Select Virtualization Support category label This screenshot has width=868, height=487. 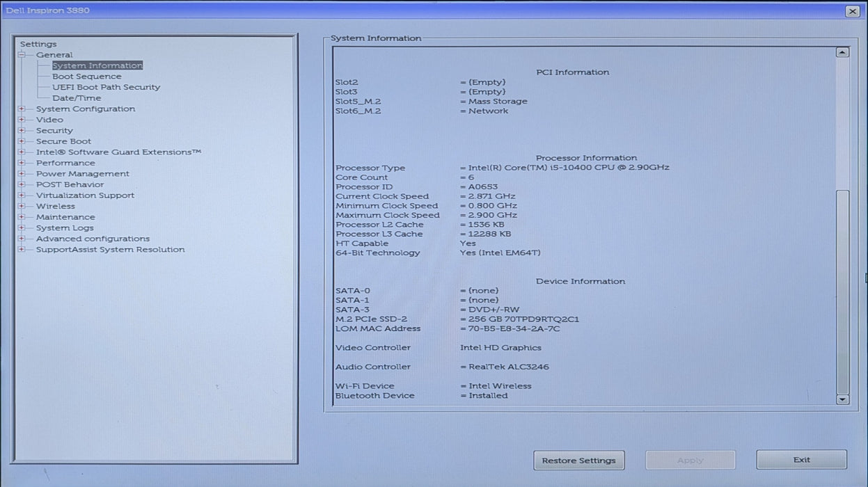(x=85, y=195)
